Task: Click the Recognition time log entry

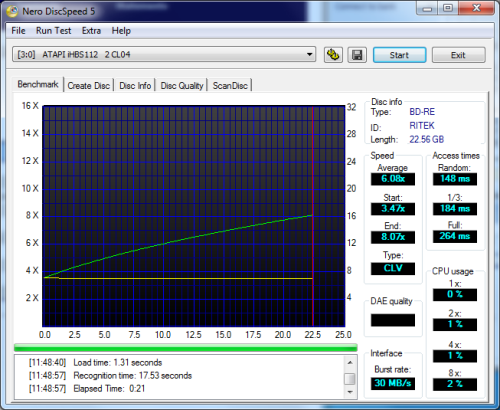Action: (110, 376)
